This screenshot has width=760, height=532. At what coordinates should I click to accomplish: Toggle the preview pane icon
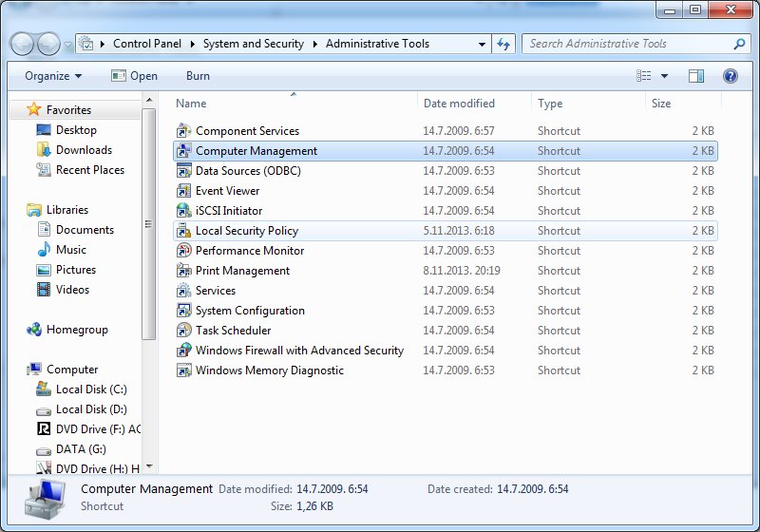tap(696, 76)
